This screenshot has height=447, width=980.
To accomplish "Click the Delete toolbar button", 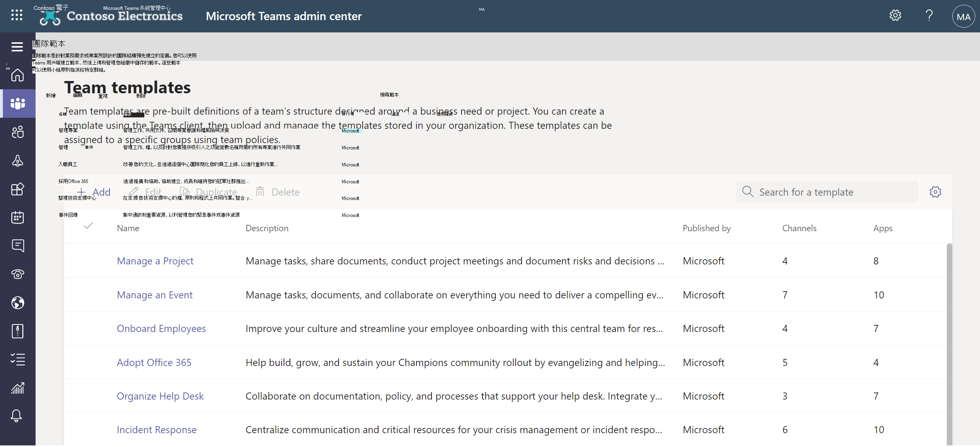I will point(278,192).
